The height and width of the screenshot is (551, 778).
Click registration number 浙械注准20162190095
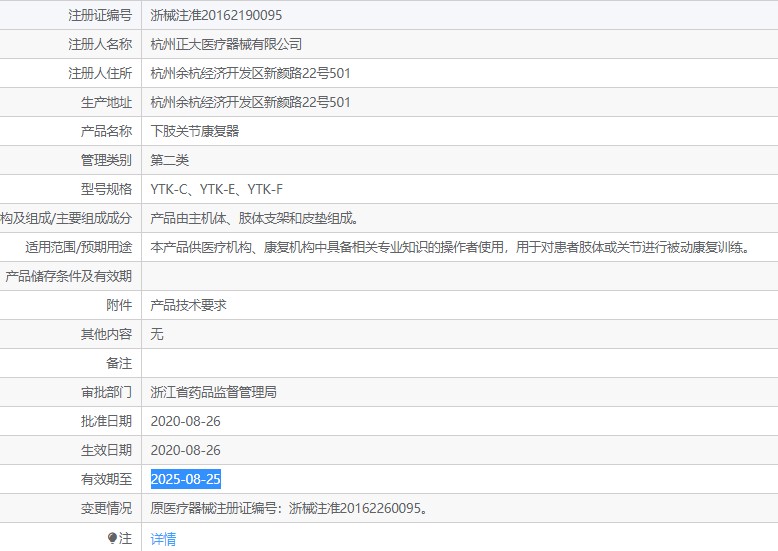(216, 15)
